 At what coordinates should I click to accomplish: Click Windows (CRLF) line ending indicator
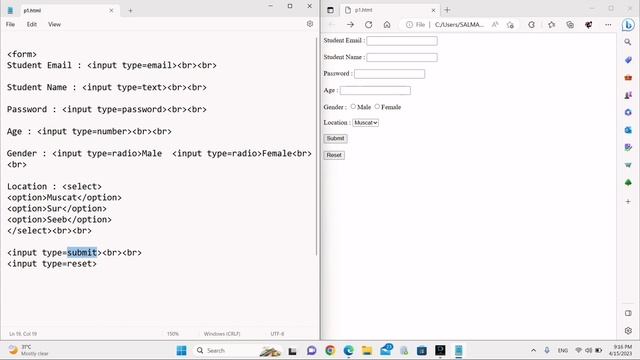[x=222, y=334]
